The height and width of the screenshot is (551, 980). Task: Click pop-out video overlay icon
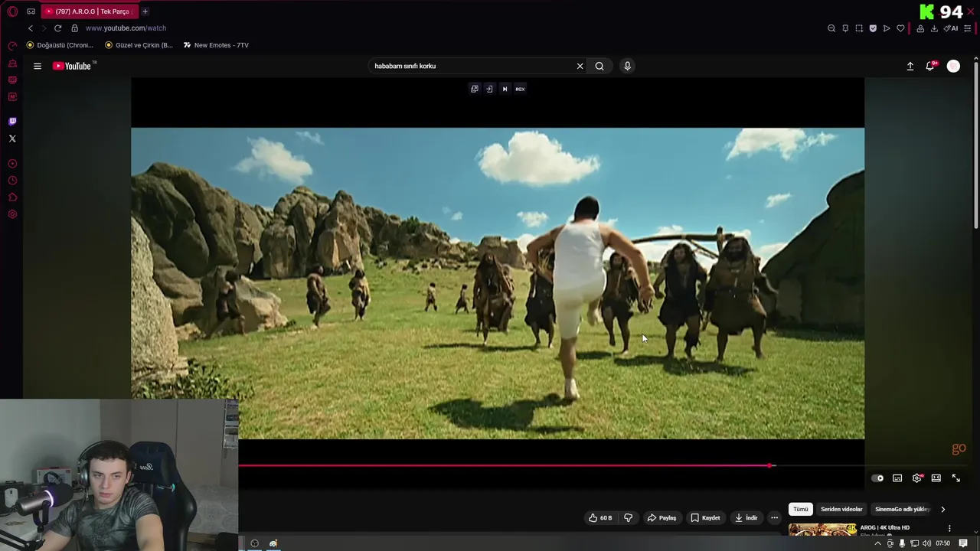[475, 89]
